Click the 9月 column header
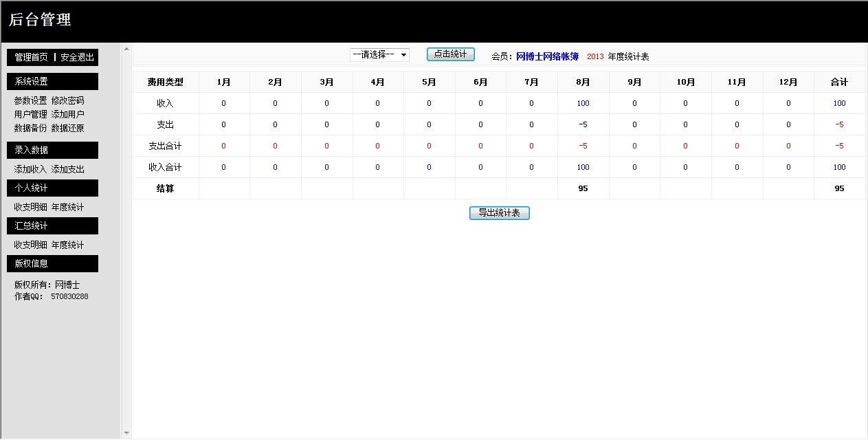This screenshot has width=868, height=440. pos(634,82)
